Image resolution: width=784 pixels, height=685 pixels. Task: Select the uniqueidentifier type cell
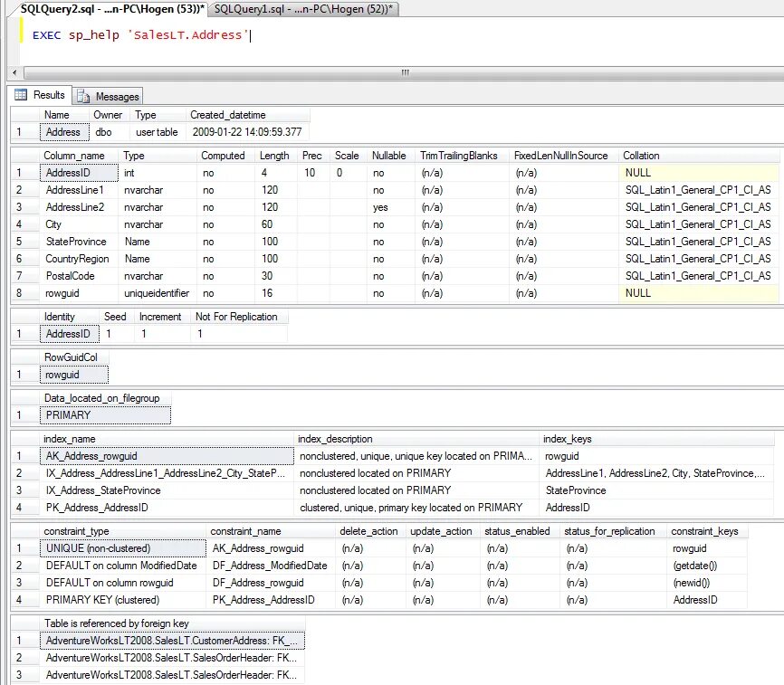(x=158, y=293)
